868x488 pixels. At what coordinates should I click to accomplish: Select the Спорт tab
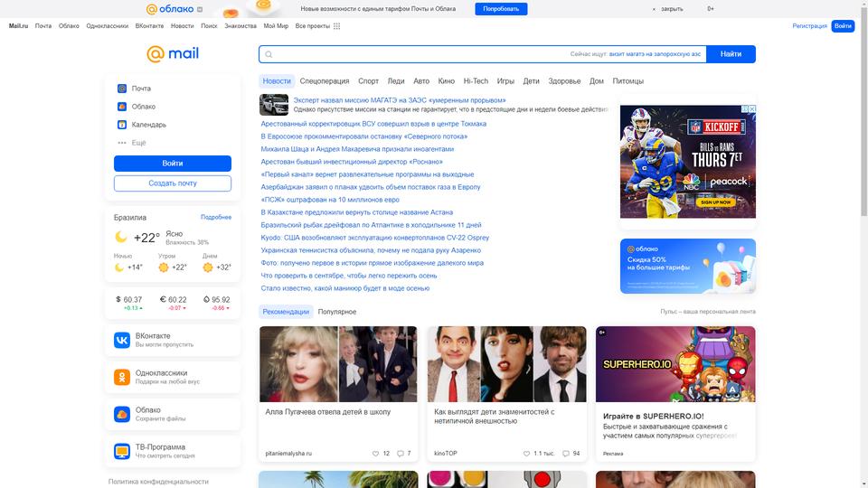coord(368,81)
